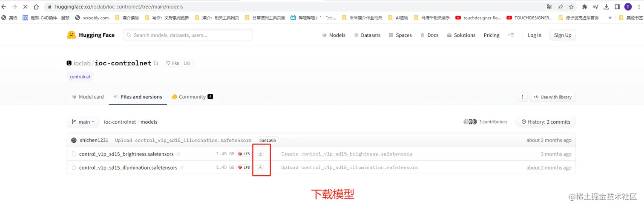Image resolution: width=644 pixels, height=208 pixels.
Task: Open the 原子朋克虚拟首饰 bookmarks folder
Action: 578,18
